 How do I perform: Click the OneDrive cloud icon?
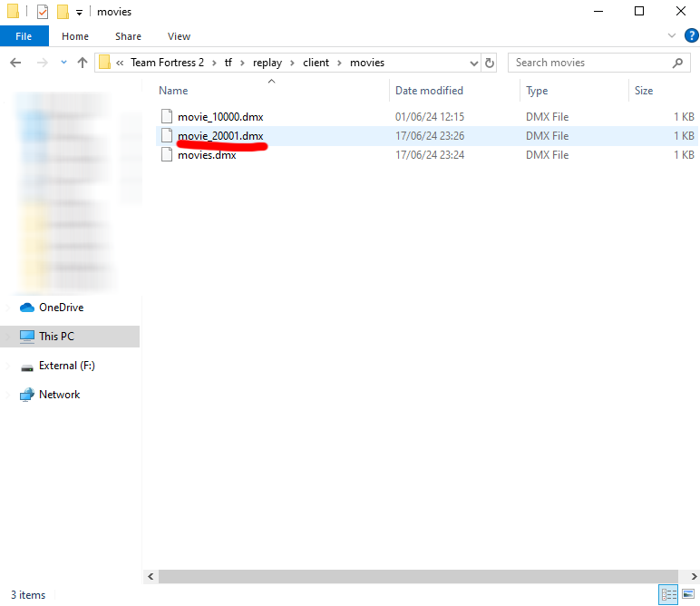point(27,308)
